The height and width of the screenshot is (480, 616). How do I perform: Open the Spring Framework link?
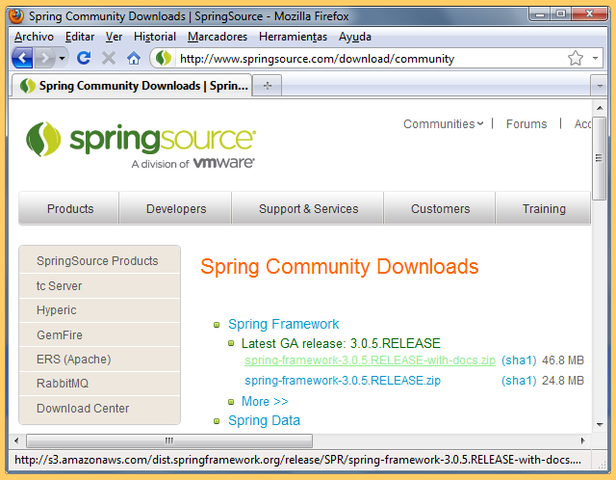(283, 324)
